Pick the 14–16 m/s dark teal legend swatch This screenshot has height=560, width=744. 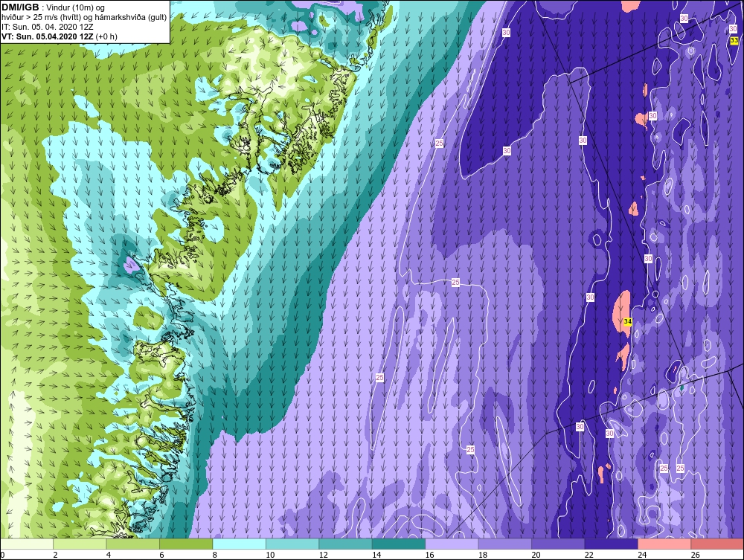pyautogui.click(x=399, y=544)
